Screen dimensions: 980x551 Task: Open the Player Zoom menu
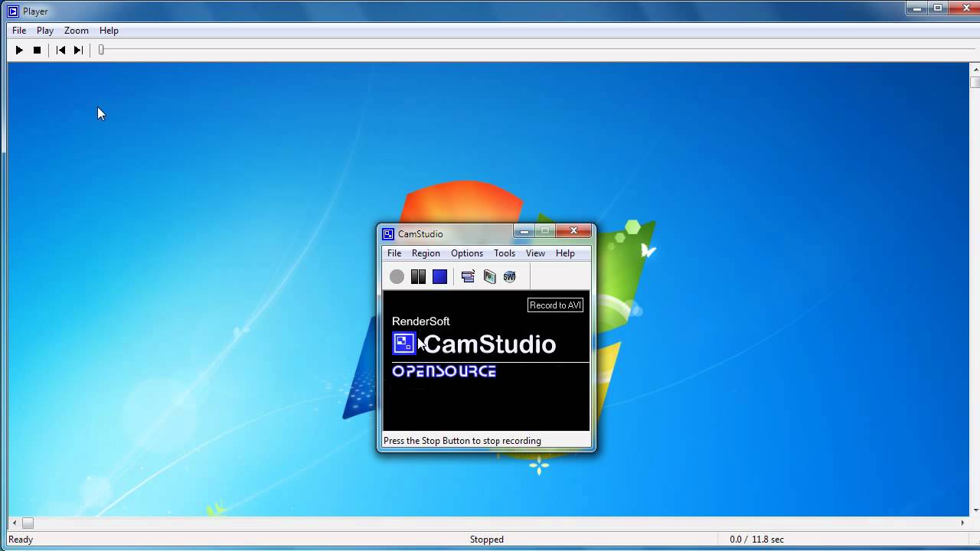coord(77,31)
